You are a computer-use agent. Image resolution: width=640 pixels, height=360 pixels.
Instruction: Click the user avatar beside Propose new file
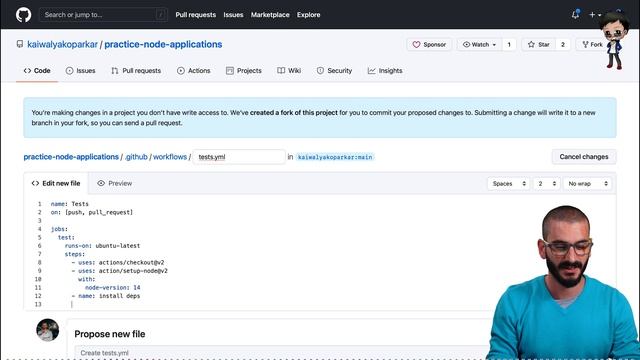pyautogui.click(x=47, y=330)
